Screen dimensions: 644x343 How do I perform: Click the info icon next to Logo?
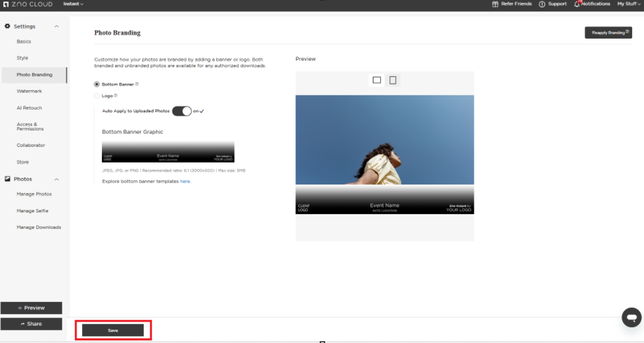115,95
